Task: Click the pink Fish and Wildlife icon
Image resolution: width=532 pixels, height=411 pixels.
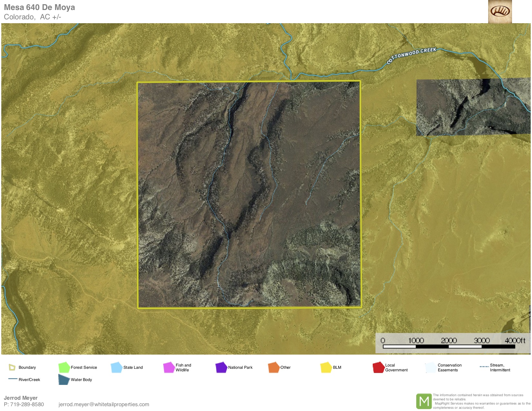Action: [x=169, y=367]
